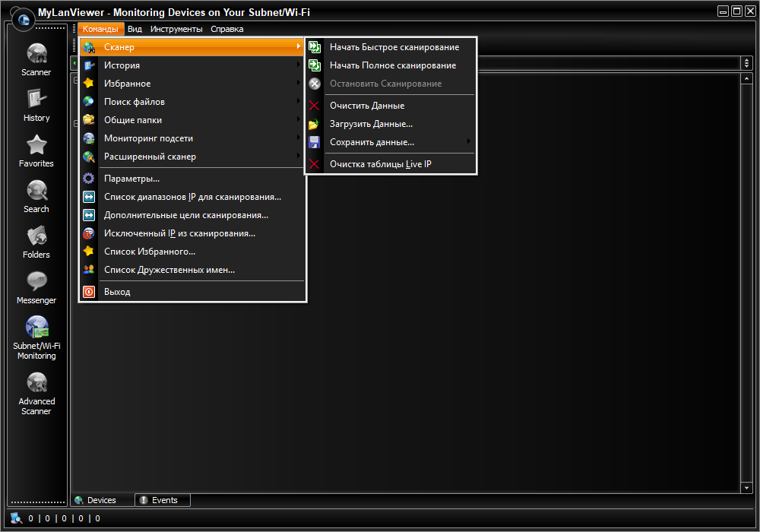Click the red X Очистить Данные icon
This screenshot has height=532, width=760.
click(315, 106)
